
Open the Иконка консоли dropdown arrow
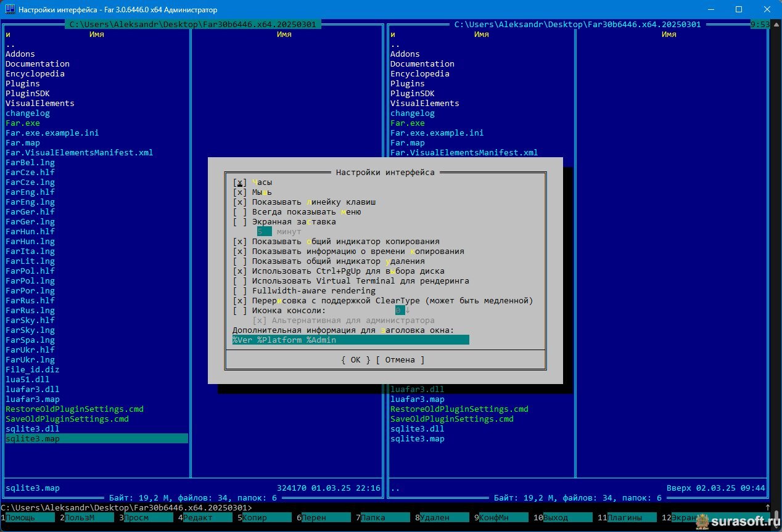click(x=408, y=311)
